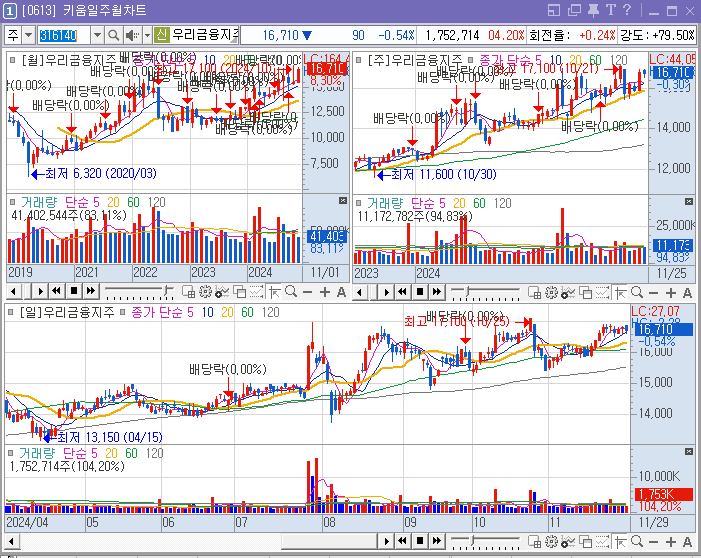This screenshot has width=701, height=558.
Task: Daily chart: click play forward button
Action: click(386, 541)
